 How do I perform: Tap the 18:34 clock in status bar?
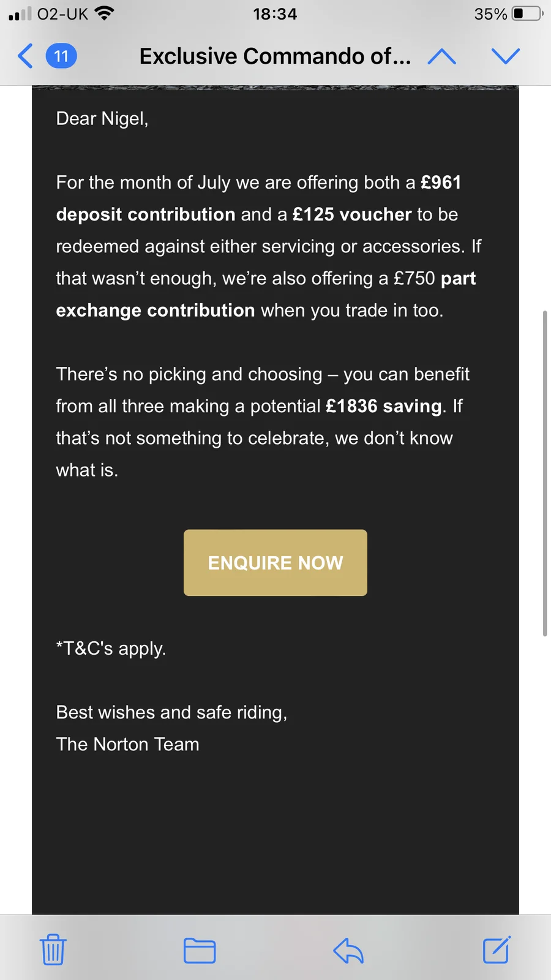pos(275,13)
